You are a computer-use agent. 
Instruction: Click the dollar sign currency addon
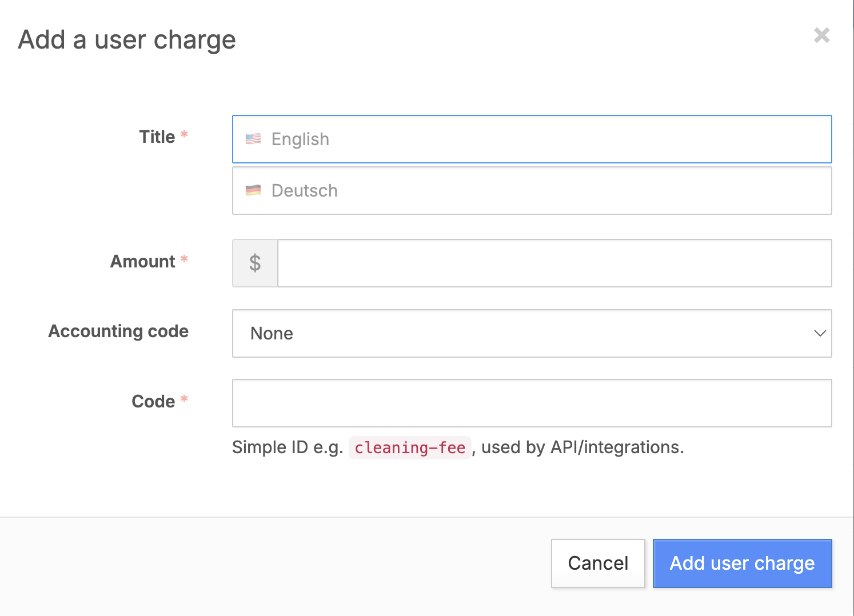[x=255, y=263]
